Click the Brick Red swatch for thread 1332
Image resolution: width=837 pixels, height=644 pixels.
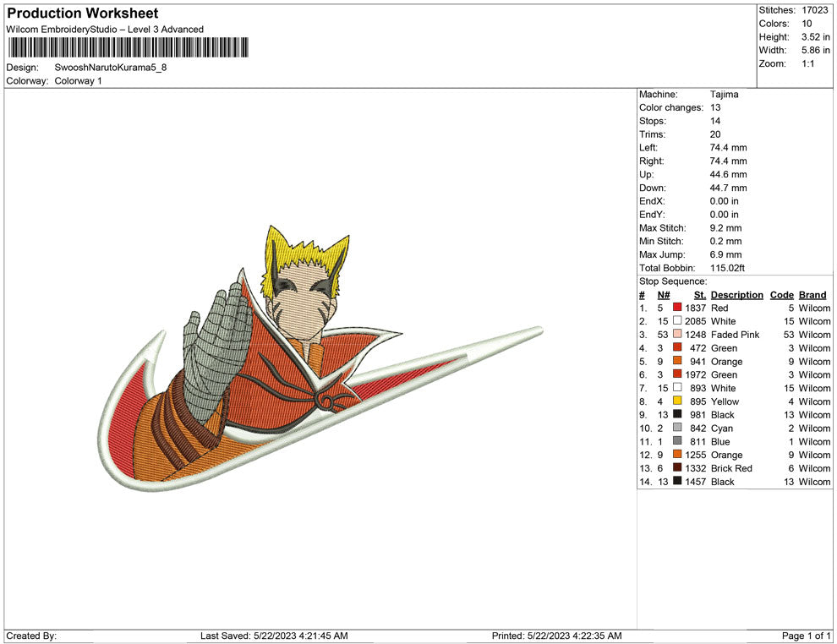click(x=677, y=467)
